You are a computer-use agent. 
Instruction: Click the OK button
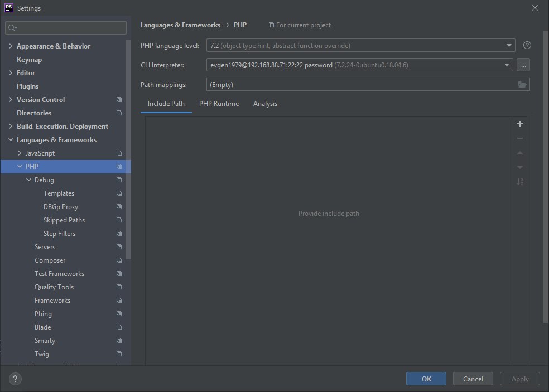(x=426, y=379)
